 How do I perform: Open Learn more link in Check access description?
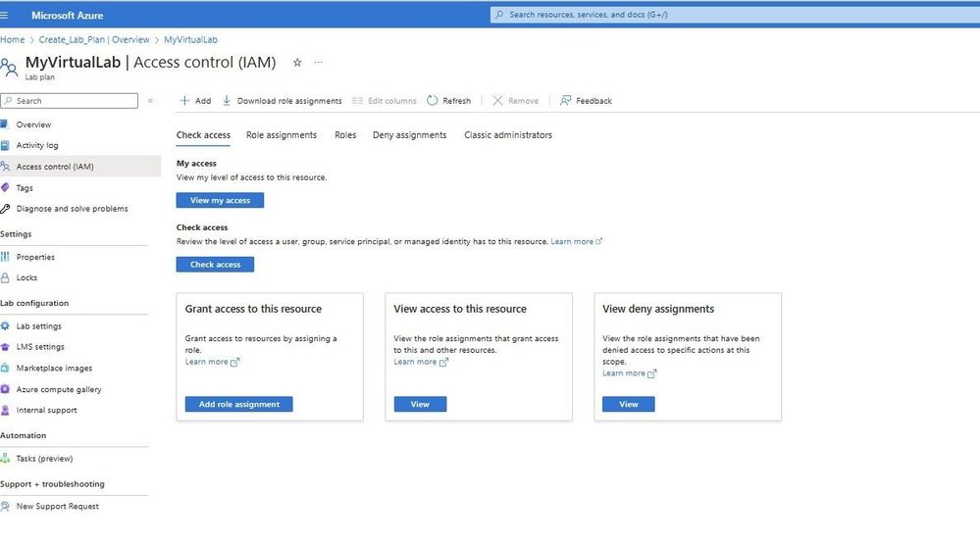(x=576, y=241)
